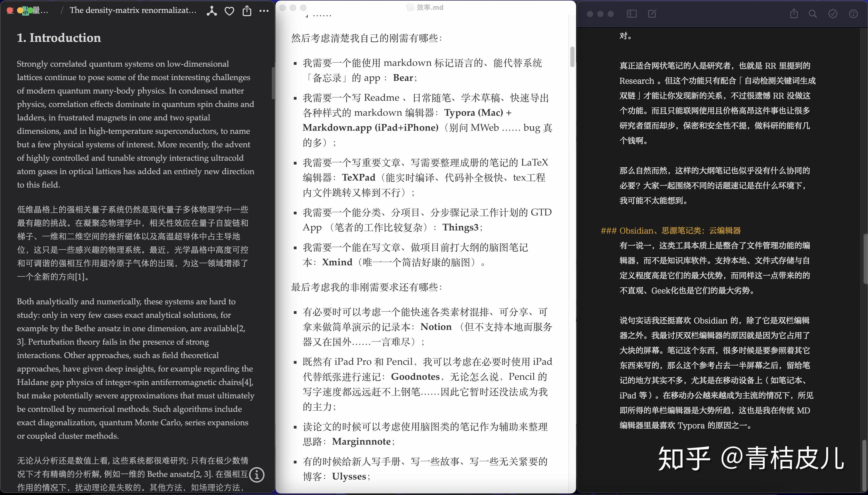Click the bold word 'Notion' in middle window

436,327
